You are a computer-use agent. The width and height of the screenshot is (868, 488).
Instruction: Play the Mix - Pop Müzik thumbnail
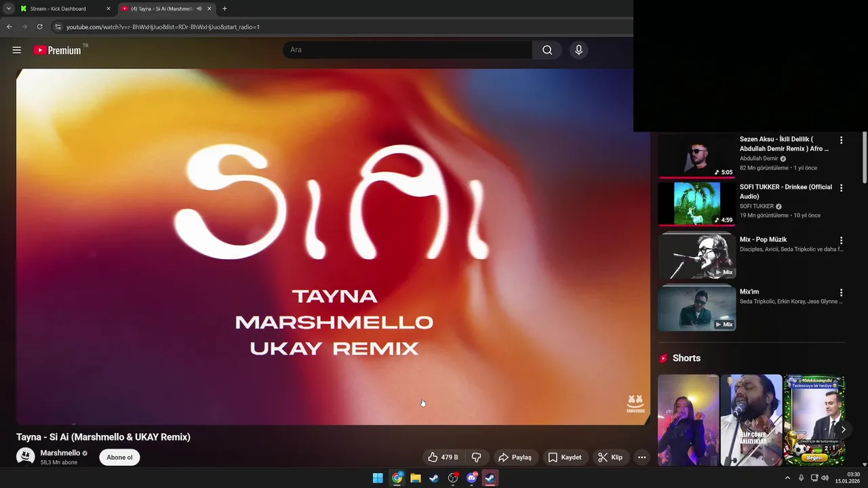click(x=696, y=256)
